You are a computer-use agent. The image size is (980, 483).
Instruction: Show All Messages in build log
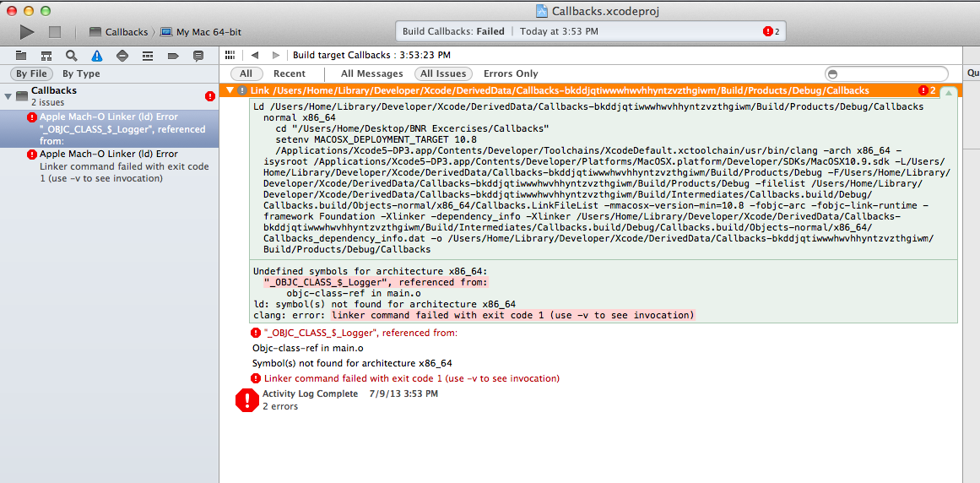(371, 74)
